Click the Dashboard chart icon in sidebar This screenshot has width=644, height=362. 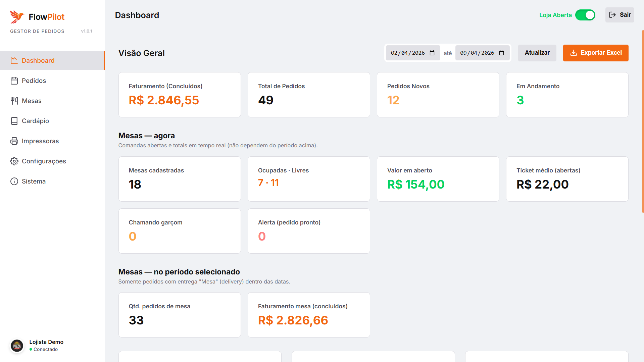pos(14,61)
